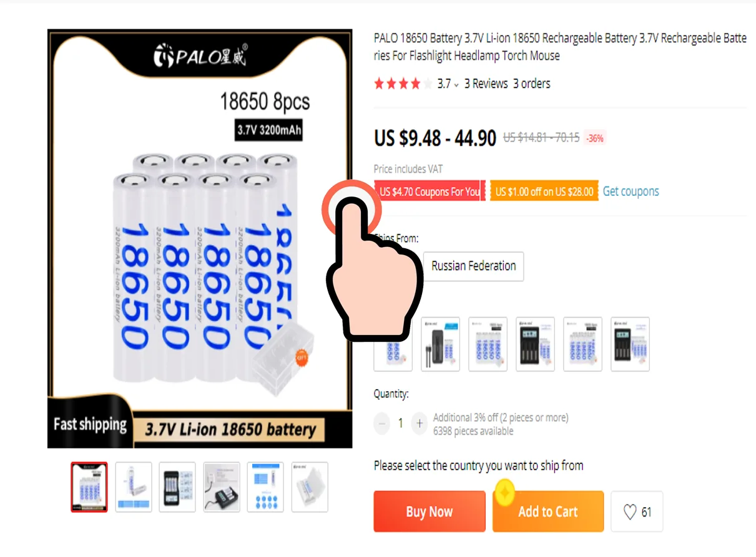Click the Add to Cart button
The image size is (756, 557).
pos(548,511)
